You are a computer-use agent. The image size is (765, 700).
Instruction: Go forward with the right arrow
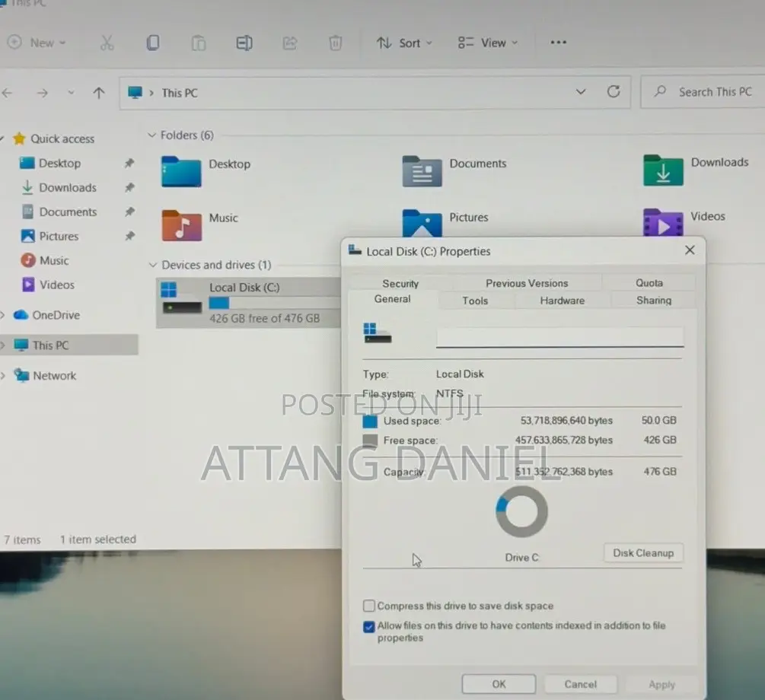tap(43, 93)
